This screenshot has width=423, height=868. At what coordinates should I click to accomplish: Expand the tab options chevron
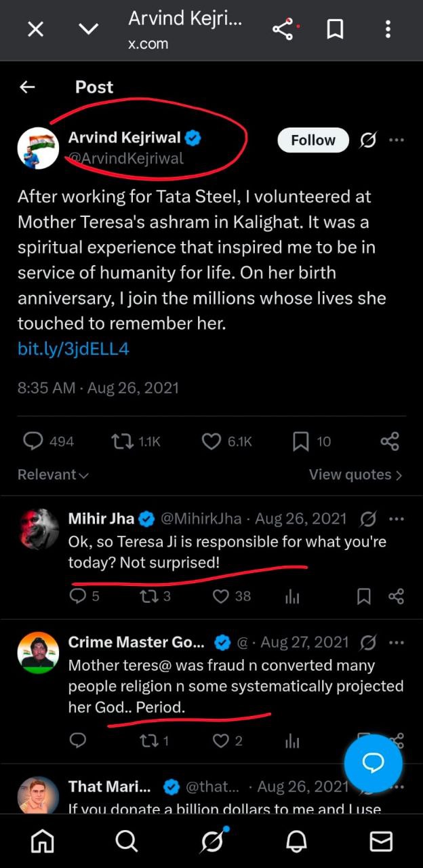click(x=88, y=29)
